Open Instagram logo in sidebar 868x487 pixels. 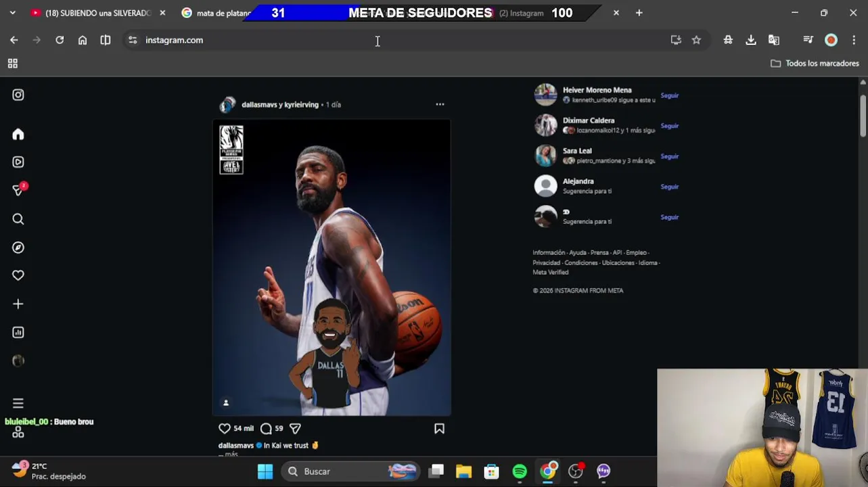18,95
